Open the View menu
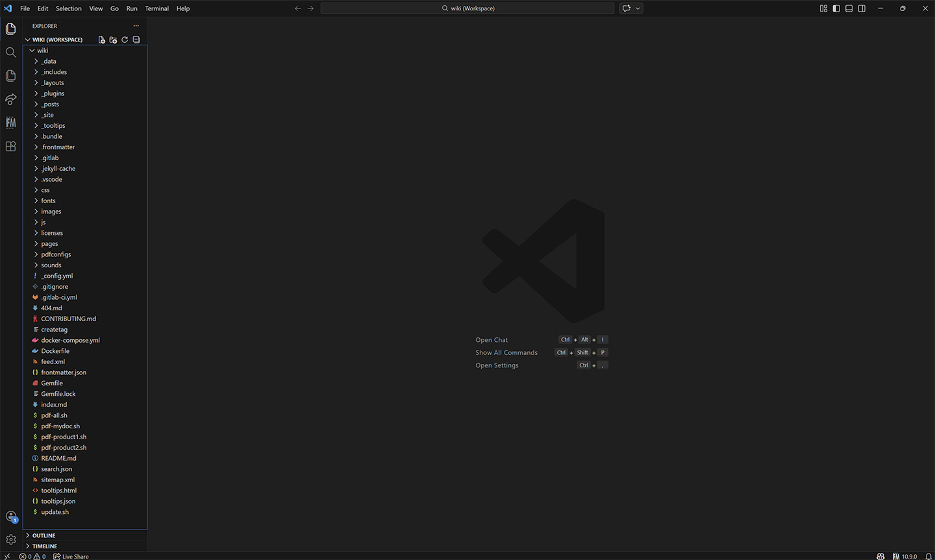 [x=96, y=8]
